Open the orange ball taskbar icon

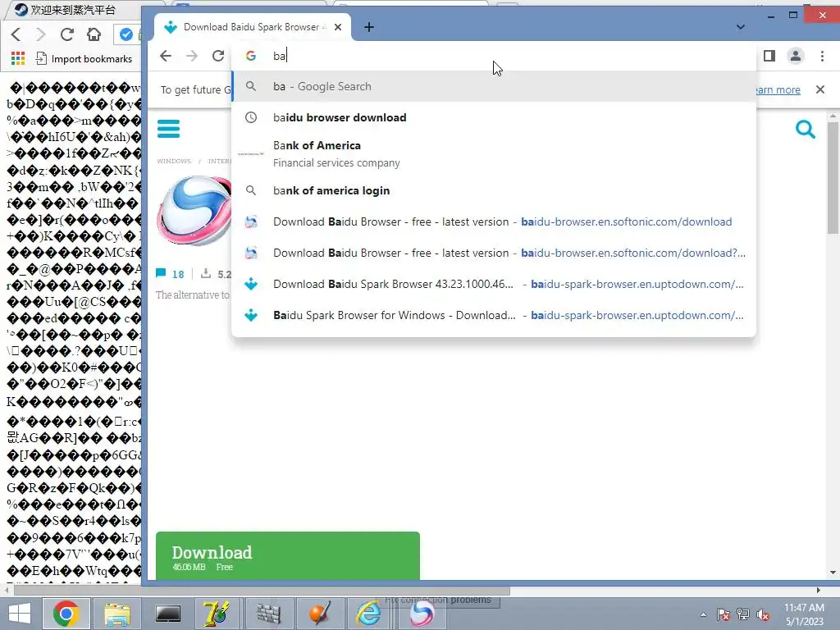click(x=319, y=614)
